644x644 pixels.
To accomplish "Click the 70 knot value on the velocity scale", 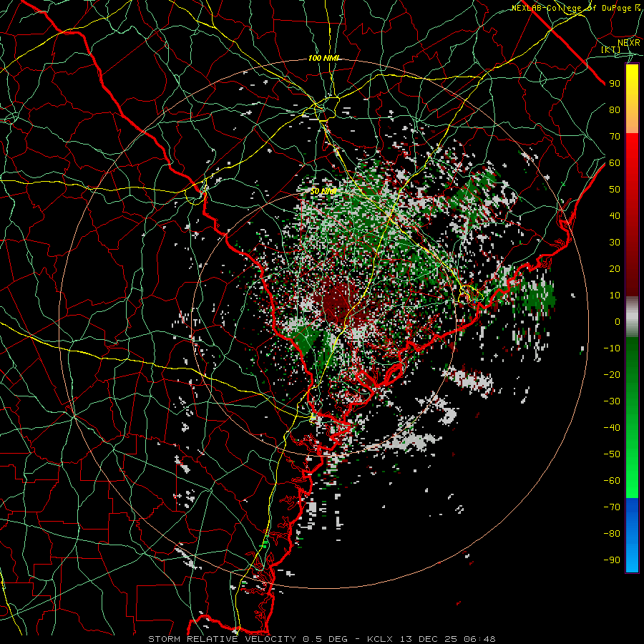I will 615,136.
